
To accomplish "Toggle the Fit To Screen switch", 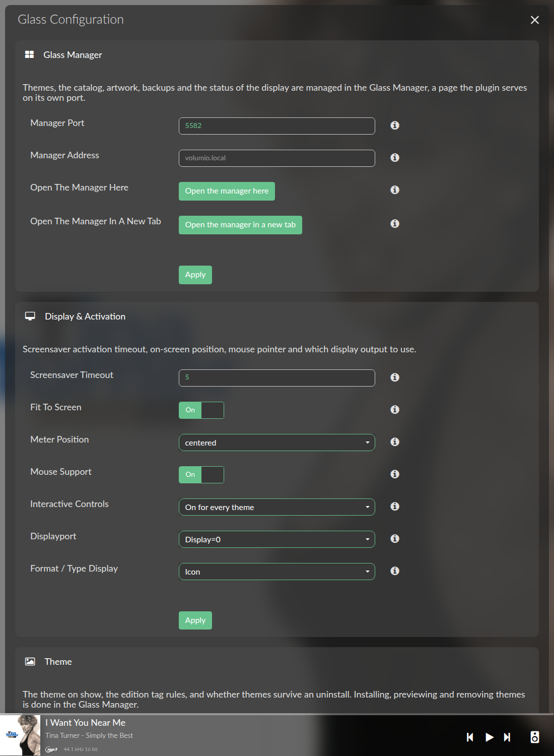I will [201, 410].
